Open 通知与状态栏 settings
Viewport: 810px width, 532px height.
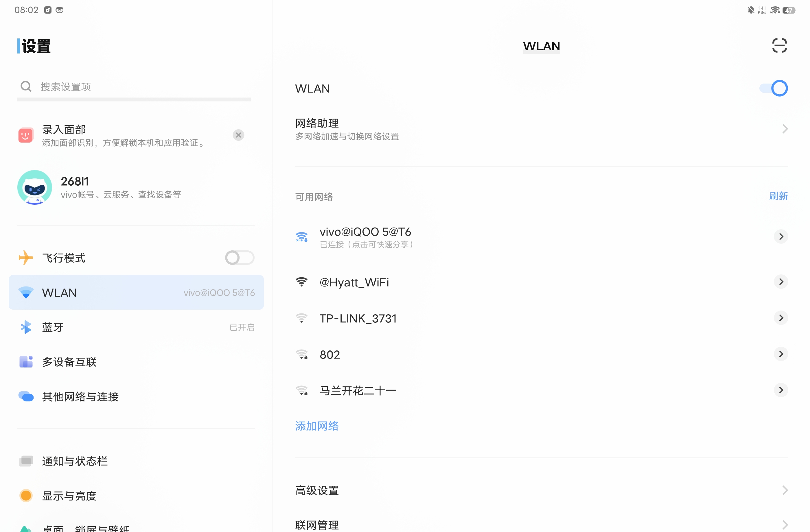point(136,461)
